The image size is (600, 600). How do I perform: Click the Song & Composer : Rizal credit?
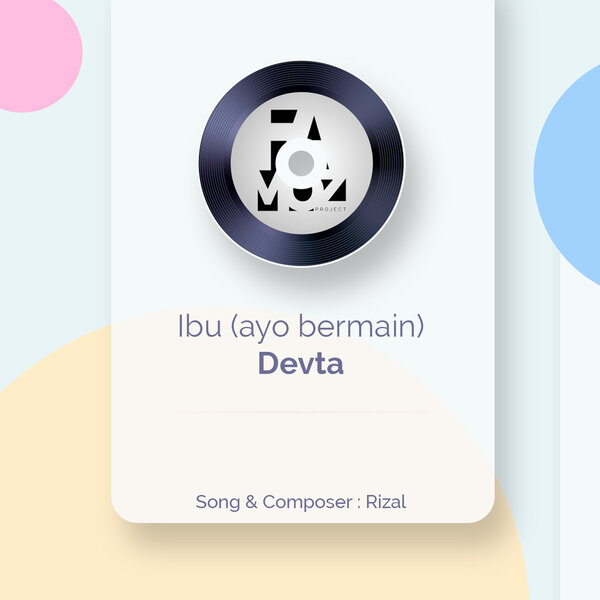pos(301,502)
